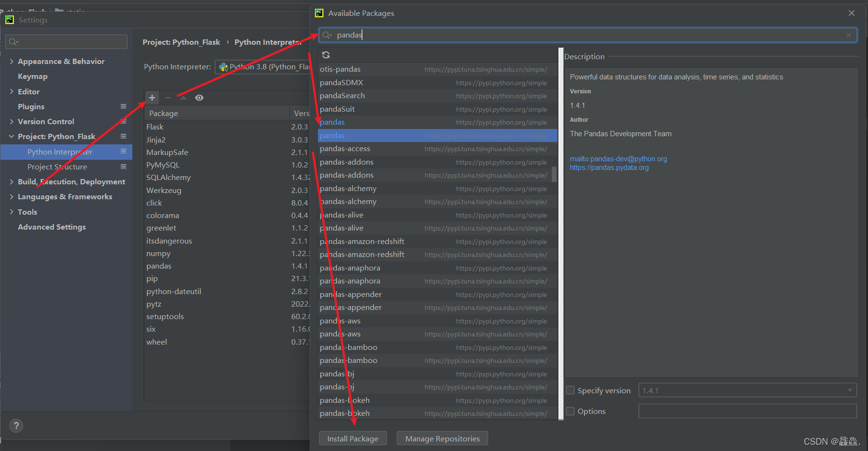Click the remove package minus icon
This screenshot has height=451, width=868.
click(168, 98)
